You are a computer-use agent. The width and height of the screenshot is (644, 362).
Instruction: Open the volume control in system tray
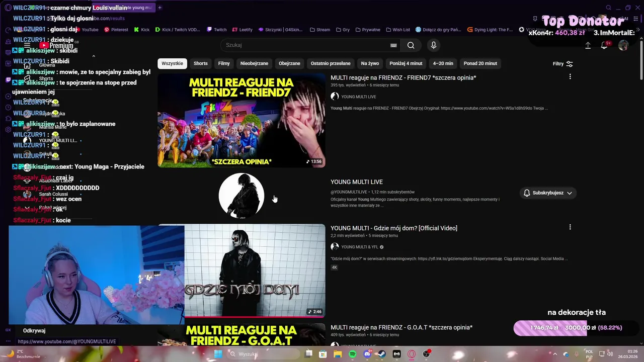coord(610,354)
